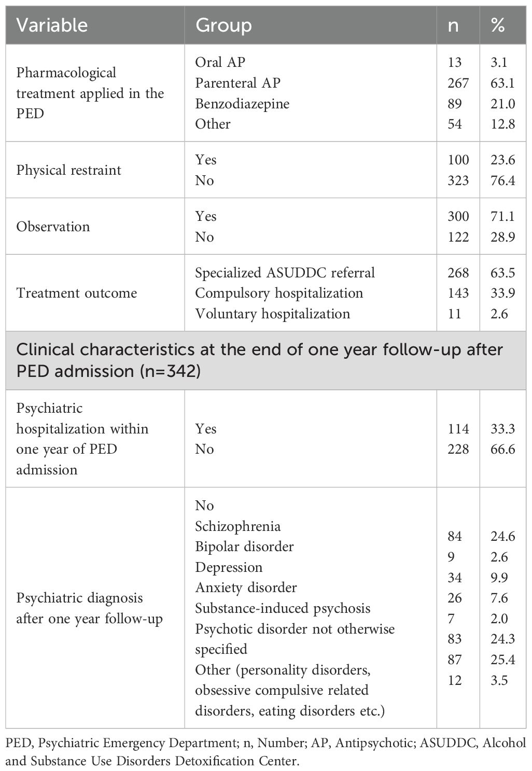Screen dimensions: 532x771
Task: Click the Anxiety disorder entry
Action: (x=246, y=587)
